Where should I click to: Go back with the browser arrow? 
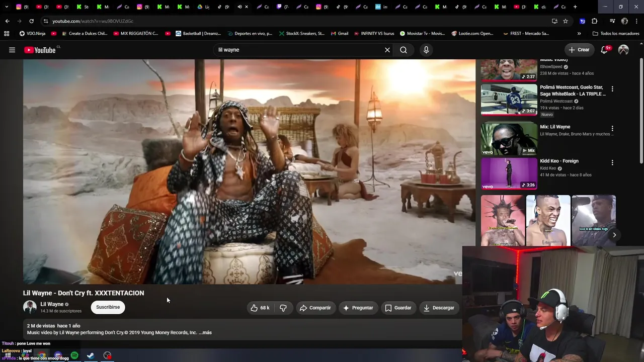point(7,21)
